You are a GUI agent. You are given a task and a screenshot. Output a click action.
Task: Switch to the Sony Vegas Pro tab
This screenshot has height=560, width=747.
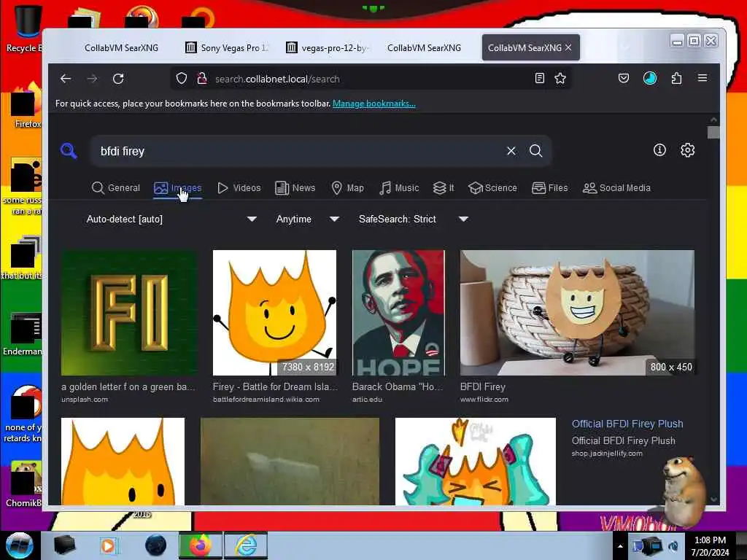[227, 47]
